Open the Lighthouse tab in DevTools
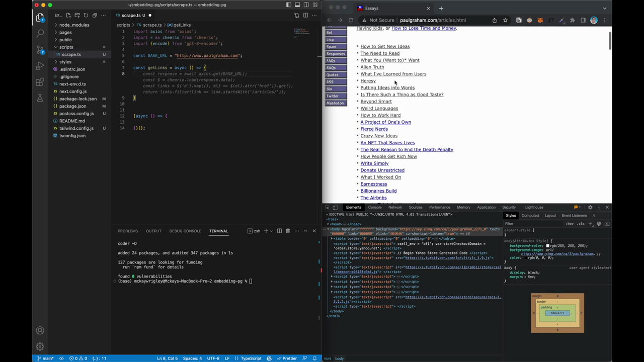The width and height of the screenshot is (644, 362). pos(534,207)
